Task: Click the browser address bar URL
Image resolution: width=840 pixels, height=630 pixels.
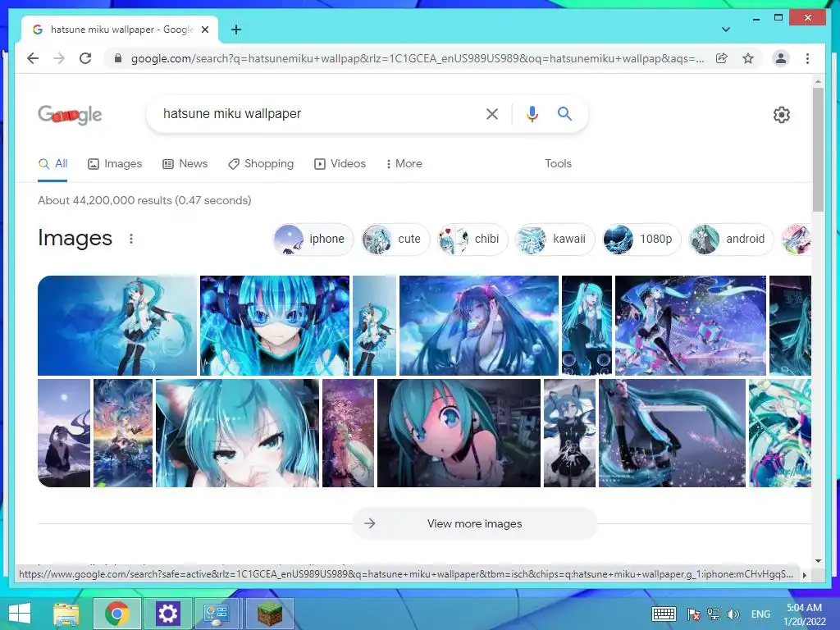Action: [418, 58]
